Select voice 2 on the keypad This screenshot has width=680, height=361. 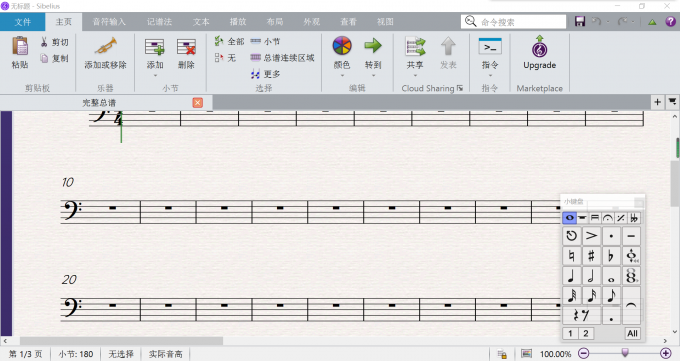[586, 333]
